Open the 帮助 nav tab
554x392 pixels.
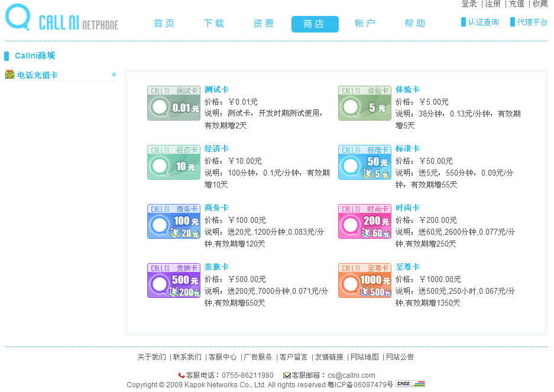point(415,23)
